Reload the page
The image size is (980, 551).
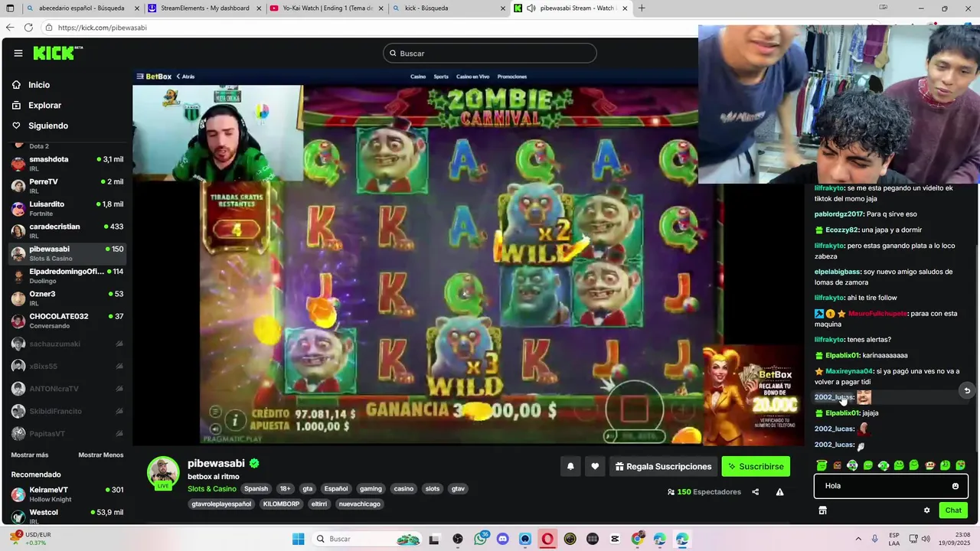28,27
